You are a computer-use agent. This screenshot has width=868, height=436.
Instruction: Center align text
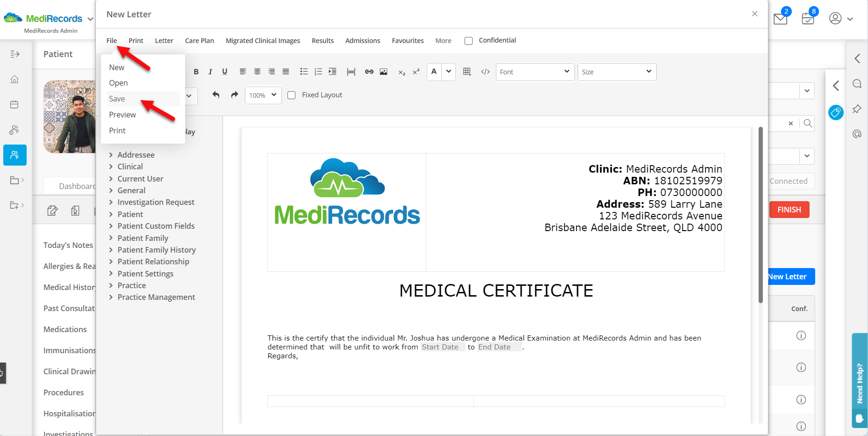coord(257,72)
